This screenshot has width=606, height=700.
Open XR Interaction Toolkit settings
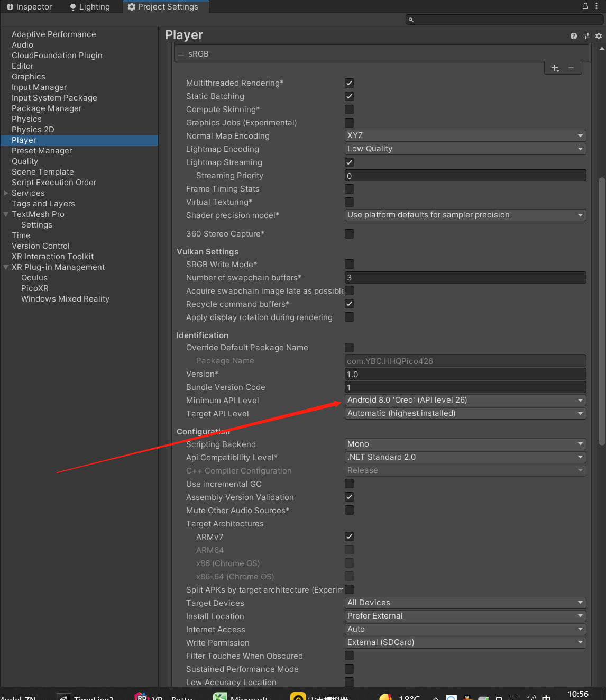(x=53, y=257)
